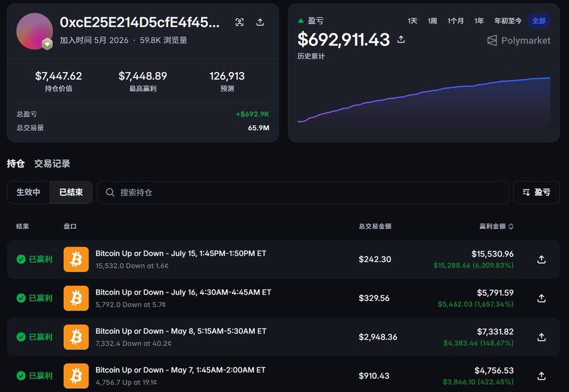The height and width of the screenshot is (392, 569).
Task: Click the 总交易金额 column header
Action: (x=375, y=226)
